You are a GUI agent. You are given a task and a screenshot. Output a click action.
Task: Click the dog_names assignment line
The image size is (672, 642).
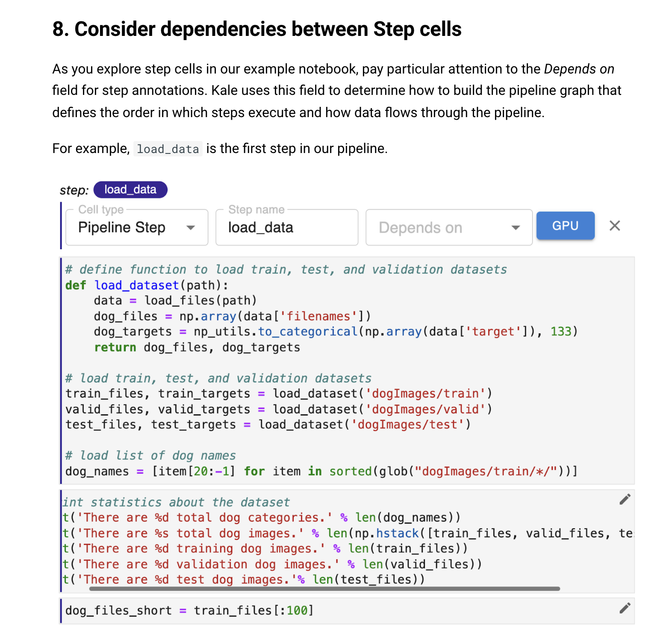pyautogui.click(x=321, y=471)
